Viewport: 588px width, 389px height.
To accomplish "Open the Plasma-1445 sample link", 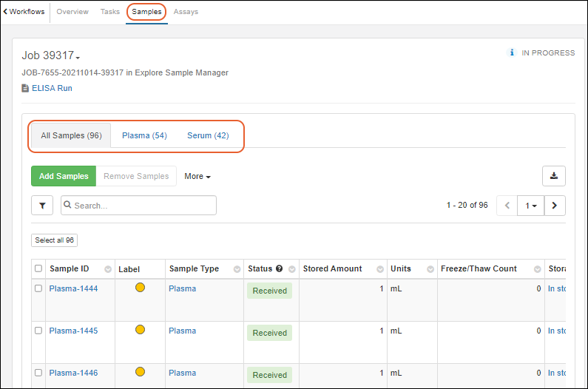I will pos(73,331).
